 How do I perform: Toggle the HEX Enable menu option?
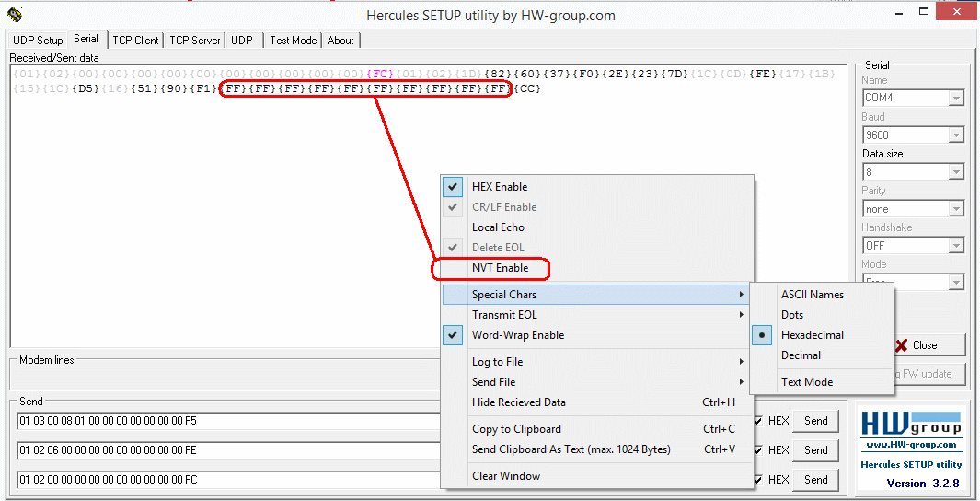click(x=500, y=187)
